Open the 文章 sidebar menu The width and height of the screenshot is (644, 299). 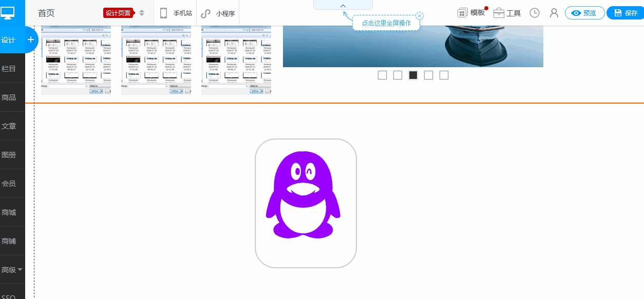(x=9, y=126)
